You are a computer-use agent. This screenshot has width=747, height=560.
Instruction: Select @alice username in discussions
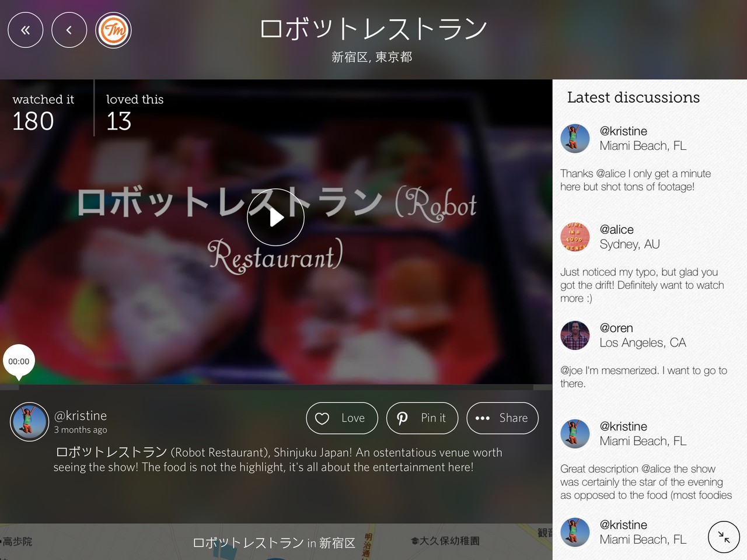tap(617, 230)
